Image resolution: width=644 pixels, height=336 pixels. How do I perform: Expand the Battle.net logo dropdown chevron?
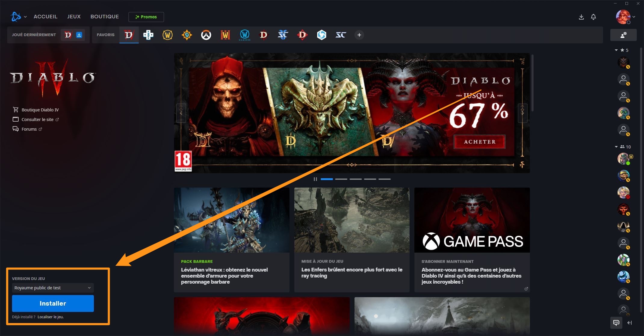point(25,17)
